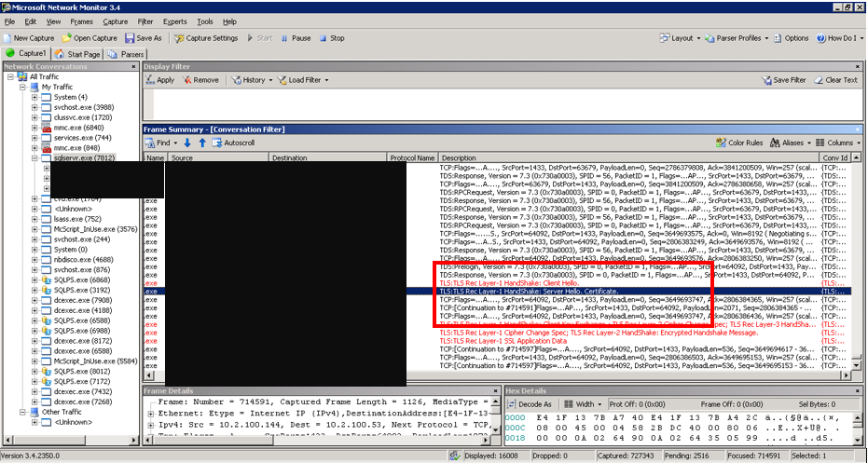The width and height of the screenshot is (868, 463).
Task: Click Save Filter button
Action: [784, 80]
